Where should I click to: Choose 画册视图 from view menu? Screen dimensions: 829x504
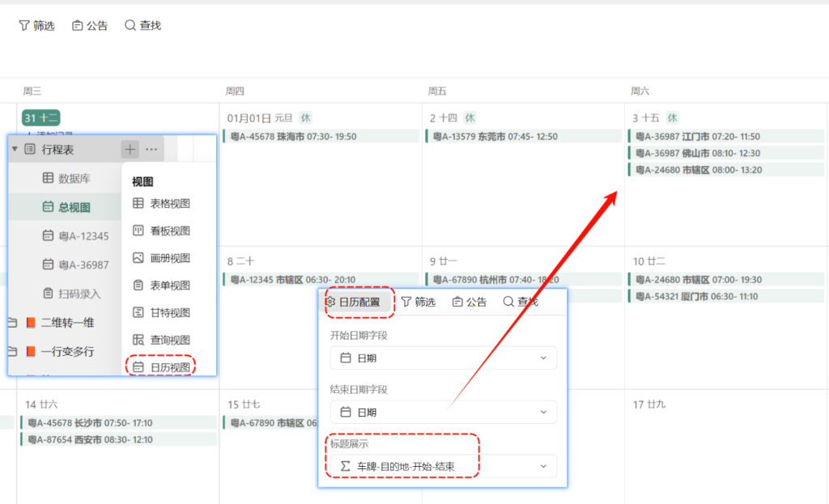pos(161,258)
